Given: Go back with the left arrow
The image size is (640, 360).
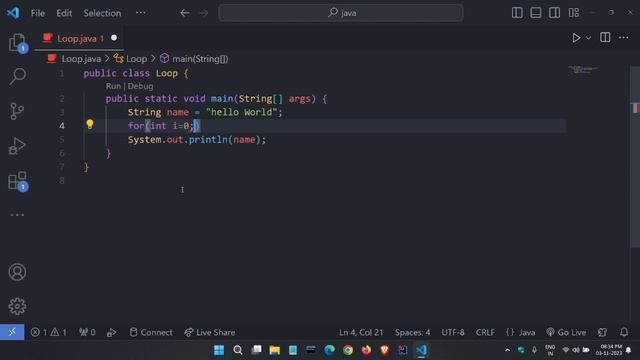Looking at the screenshot, I should 185,13.
